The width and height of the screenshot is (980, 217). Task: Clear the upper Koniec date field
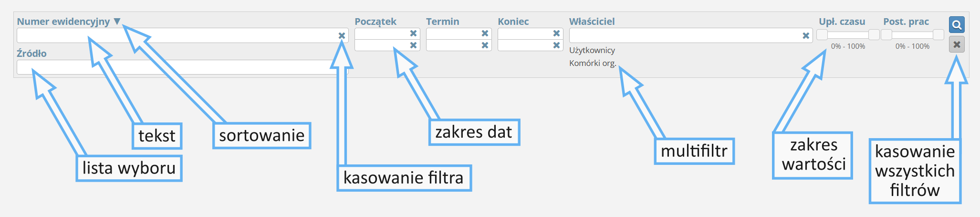(x=556, y=33)
